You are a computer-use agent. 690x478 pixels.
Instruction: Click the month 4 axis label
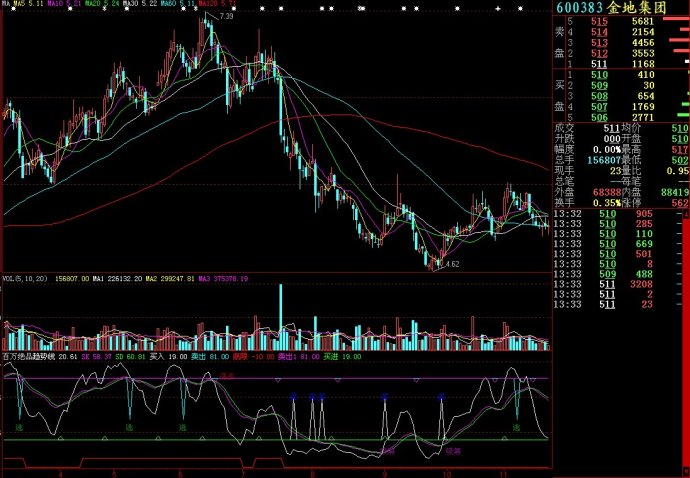[x=60, y=474]
